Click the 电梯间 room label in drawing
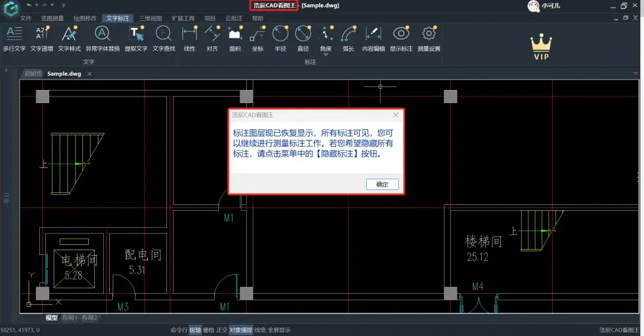The height and width of the screenshot is (336, 644). (x=80, y=260)
